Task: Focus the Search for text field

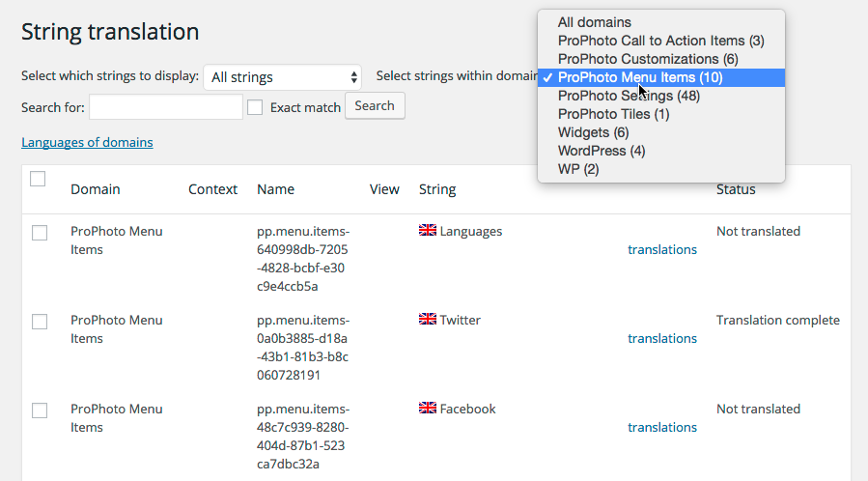Action: point(166,107)
